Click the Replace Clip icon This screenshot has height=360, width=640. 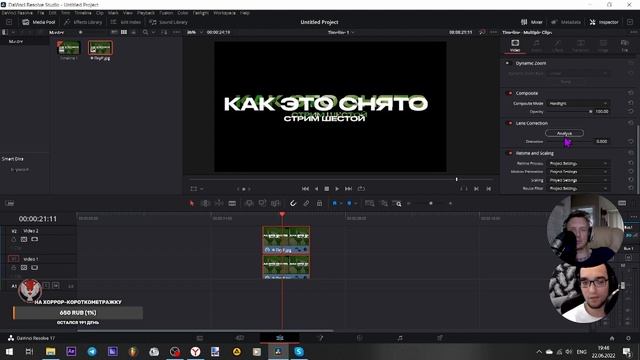coord(276,203)
